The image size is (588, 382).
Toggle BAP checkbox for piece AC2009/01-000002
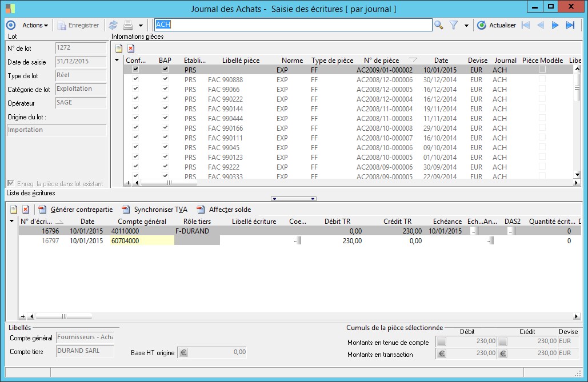point(165,70)
